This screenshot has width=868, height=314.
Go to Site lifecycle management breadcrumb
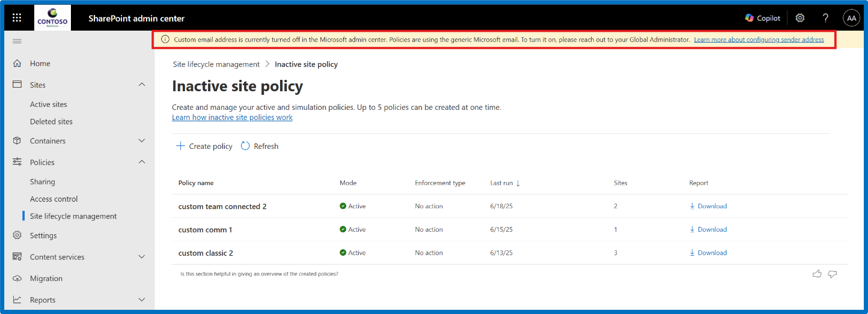pyautogui.click(x=216, y=64)
